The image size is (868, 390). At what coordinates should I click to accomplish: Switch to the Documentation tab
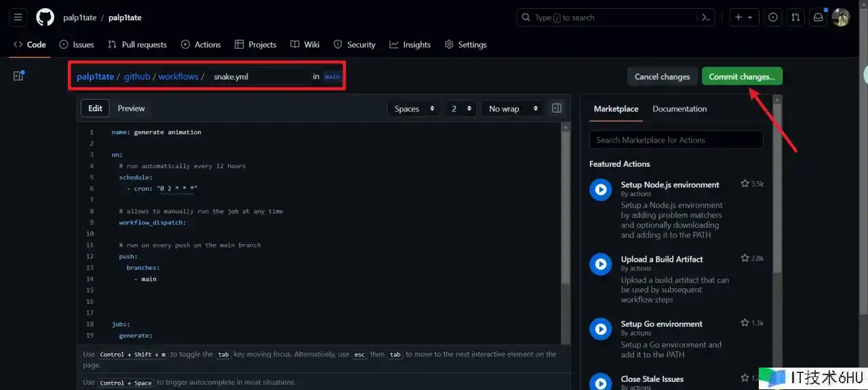point(679,109)
